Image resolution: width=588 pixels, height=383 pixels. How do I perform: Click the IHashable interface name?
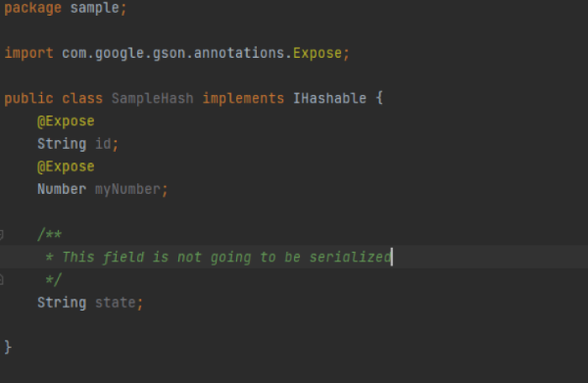(x=329, y=99)
